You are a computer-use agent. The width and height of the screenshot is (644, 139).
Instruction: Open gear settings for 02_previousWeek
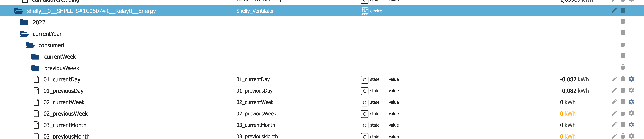coord(631,113)
